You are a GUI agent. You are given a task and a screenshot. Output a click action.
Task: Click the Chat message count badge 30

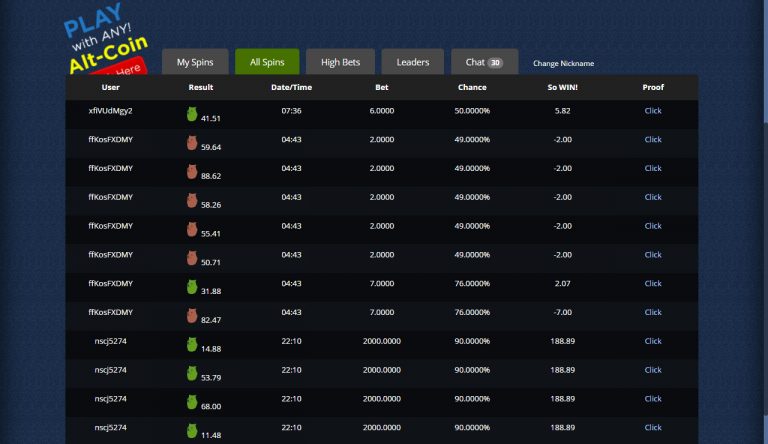coord(496,63)
